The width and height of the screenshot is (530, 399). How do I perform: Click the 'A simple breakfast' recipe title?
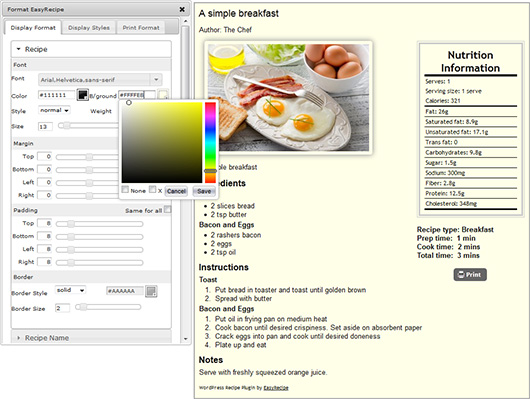[239, 14]
